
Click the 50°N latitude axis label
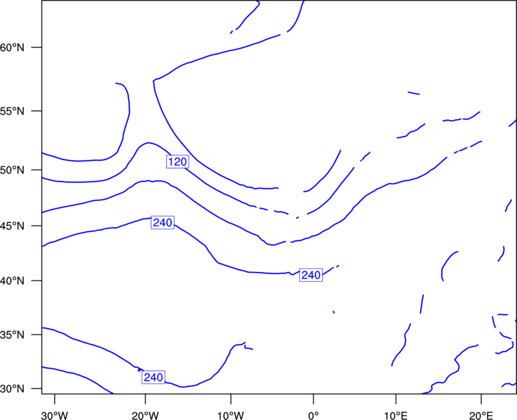(12, 170)
